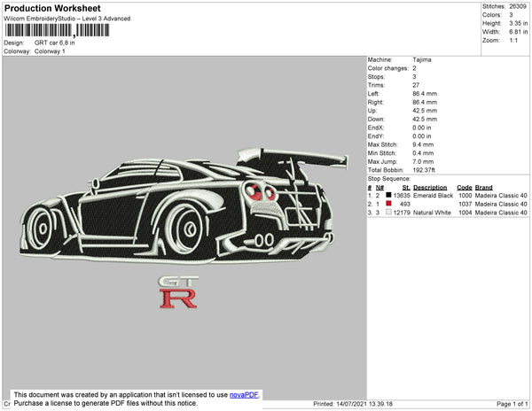Click the Trims value 27
This screenshot has width=532, height=411.
point(416,85)
